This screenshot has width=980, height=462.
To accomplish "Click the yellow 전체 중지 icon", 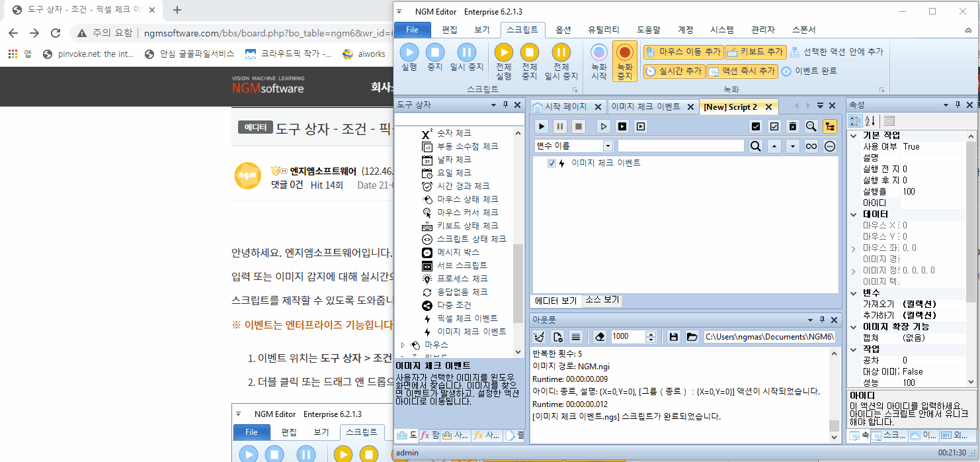I will pyautogui.click(x=530, y=52).
